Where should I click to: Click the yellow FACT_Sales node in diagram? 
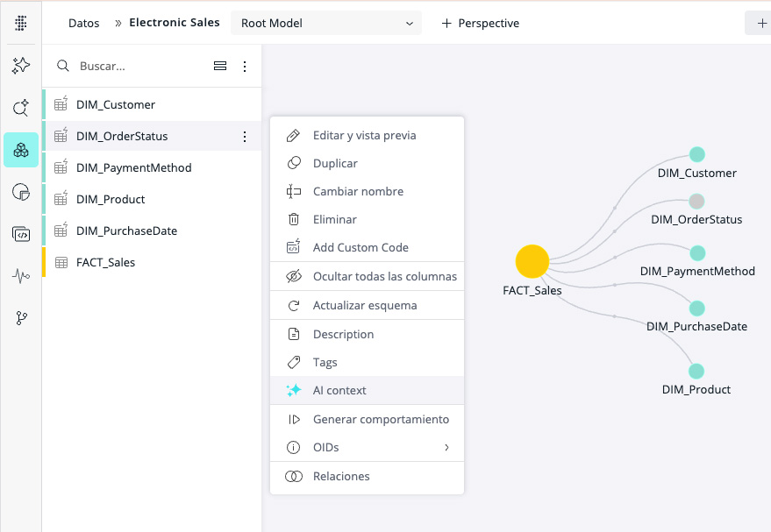click(532, 261)
